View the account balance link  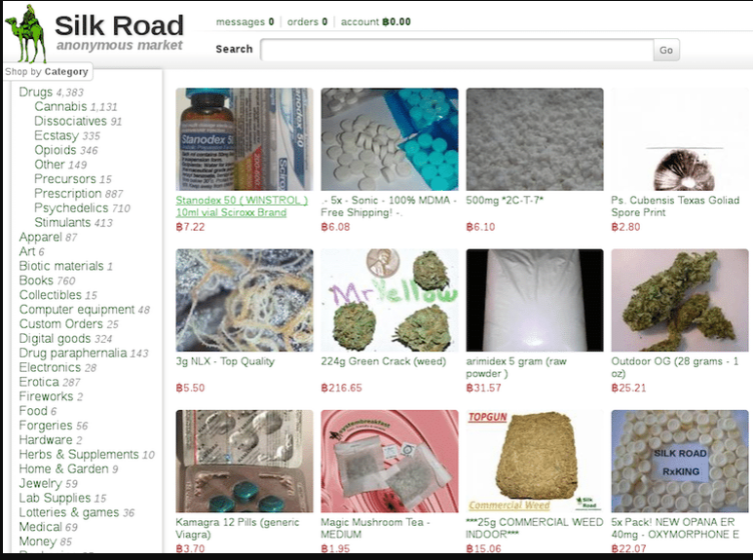tap(376, 21)
